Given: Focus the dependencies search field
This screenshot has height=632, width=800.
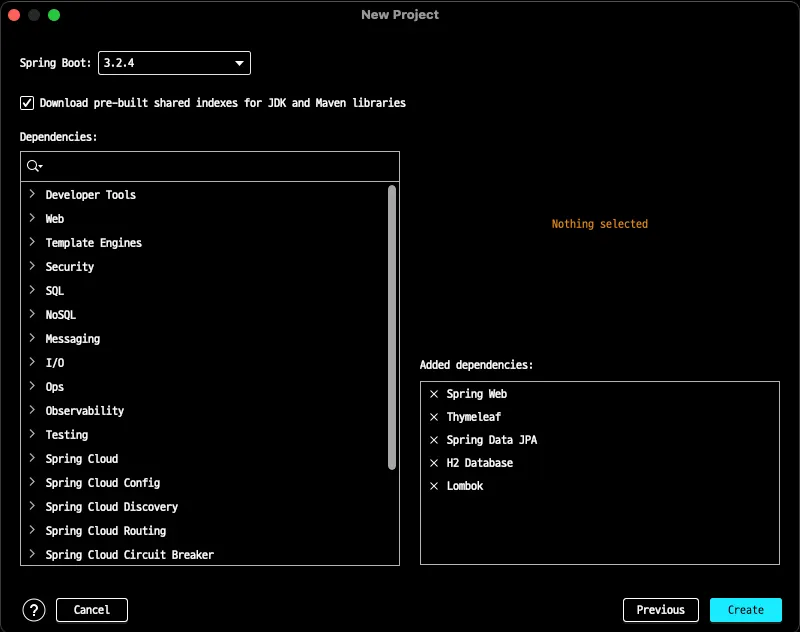Looking at the screenshot, I should 210,166.
